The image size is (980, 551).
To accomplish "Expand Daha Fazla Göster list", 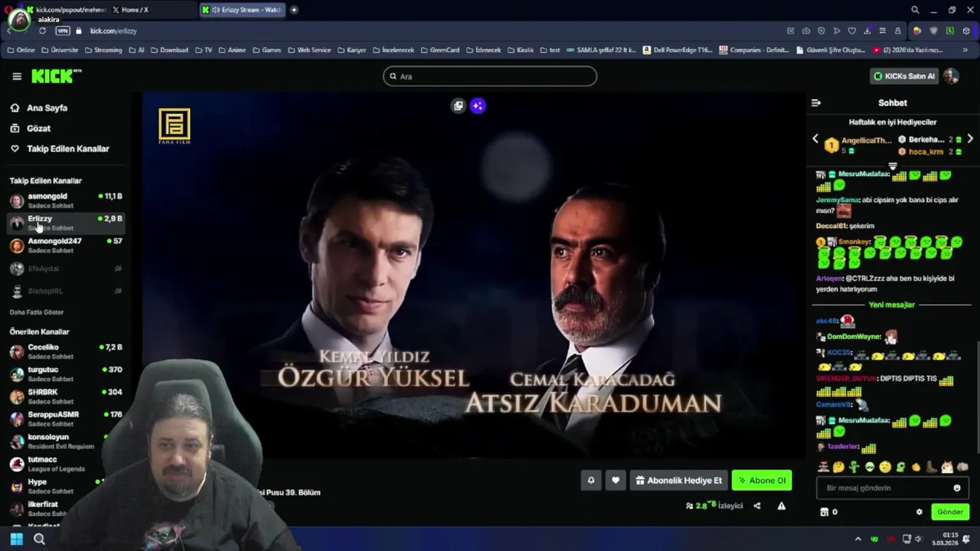I will [37, 312].
